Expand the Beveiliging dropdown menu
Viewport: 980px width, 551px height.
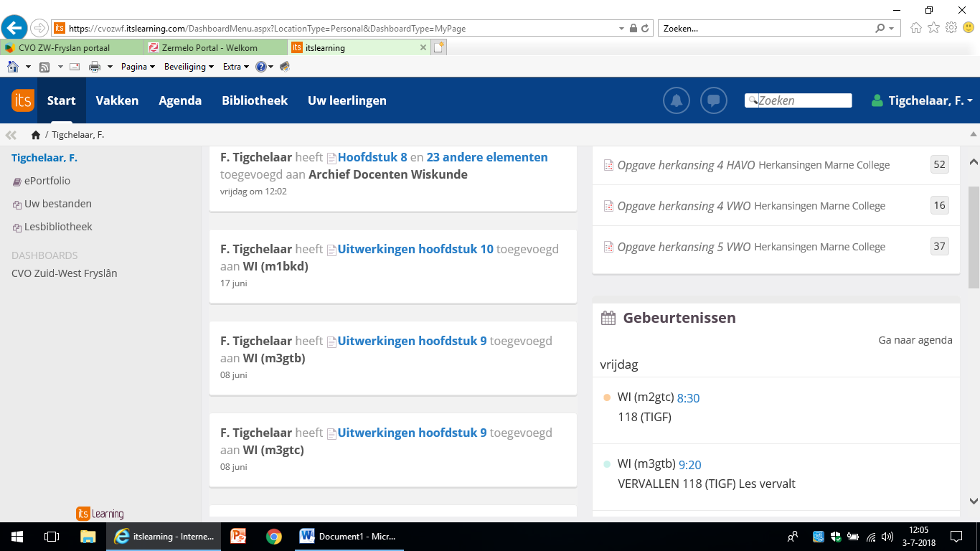[189, 67]
